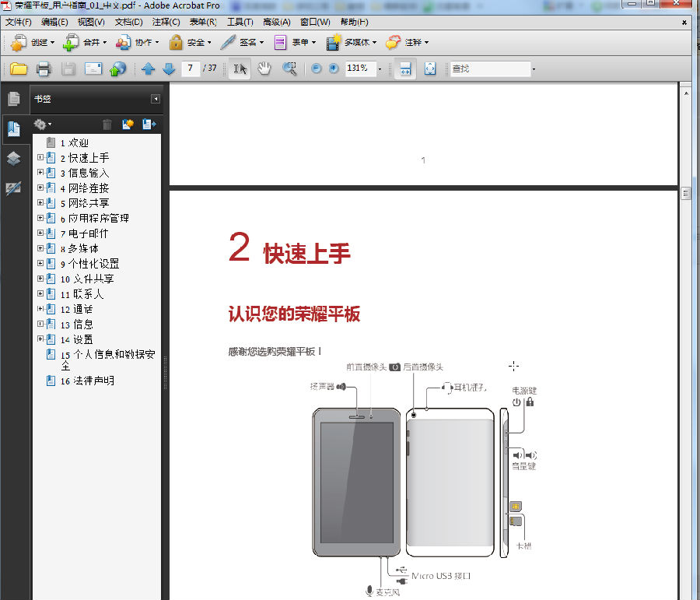The height and width of the screenshot is (600, 700).
Task: Select the Hand tool
Action: click(x=264, y=68)
